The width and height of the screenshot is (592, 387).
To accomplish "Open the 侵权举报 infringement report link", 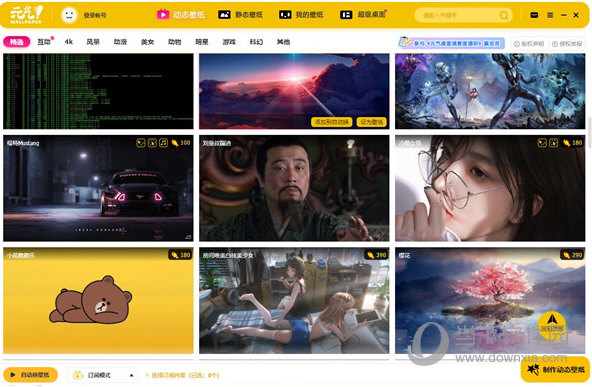I will point(567,44).
